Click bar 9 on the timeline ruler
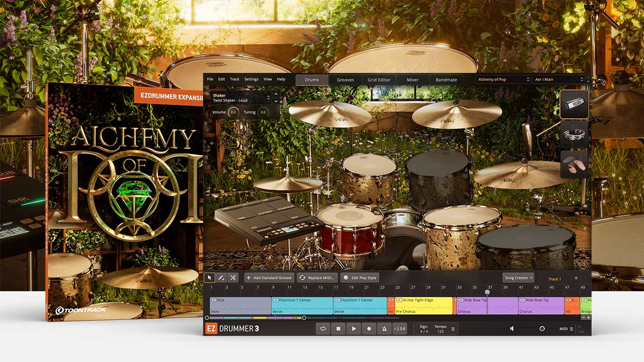 pyautogui.click(x=273, y=288)
